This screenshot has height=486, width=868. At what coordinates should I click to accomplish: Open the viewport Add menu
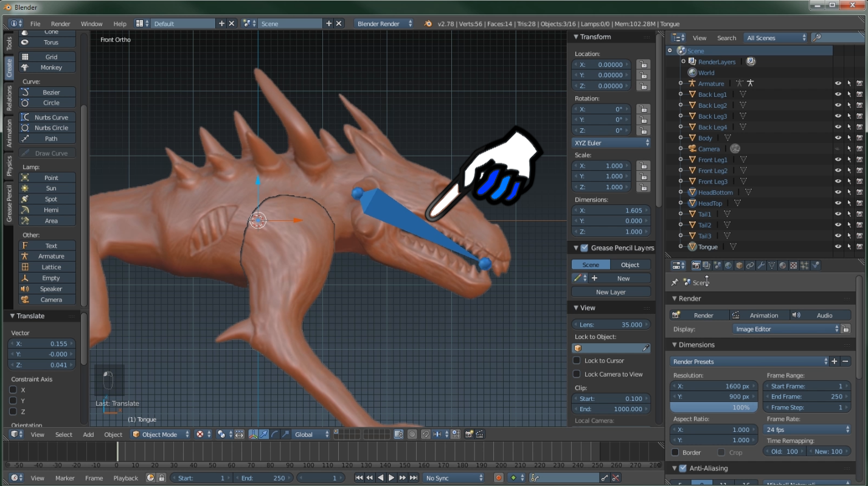pyautogui.click(x=88, y=434)
